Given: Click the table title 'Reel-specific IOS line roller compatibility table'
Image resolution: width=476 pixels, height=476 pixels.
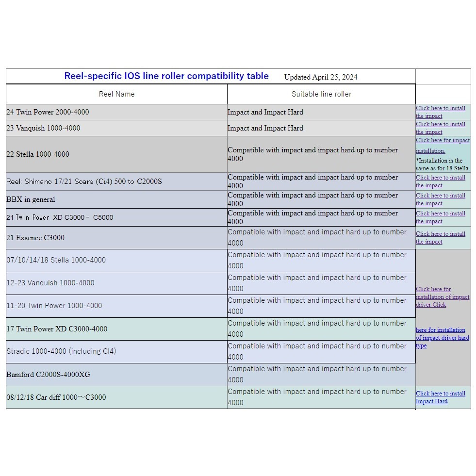Looking at the screenshot, I should click(x=166, y=76).
